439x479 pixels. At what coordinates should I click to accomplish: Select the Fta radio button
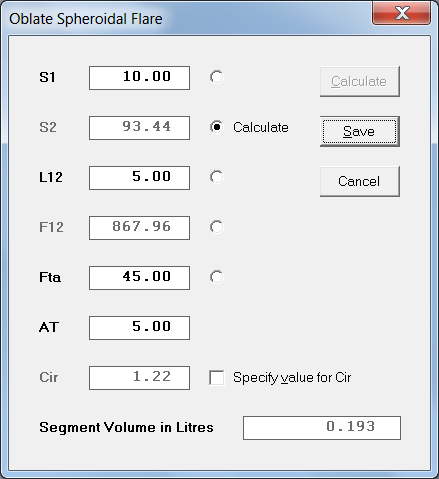(x=216, y=277)
